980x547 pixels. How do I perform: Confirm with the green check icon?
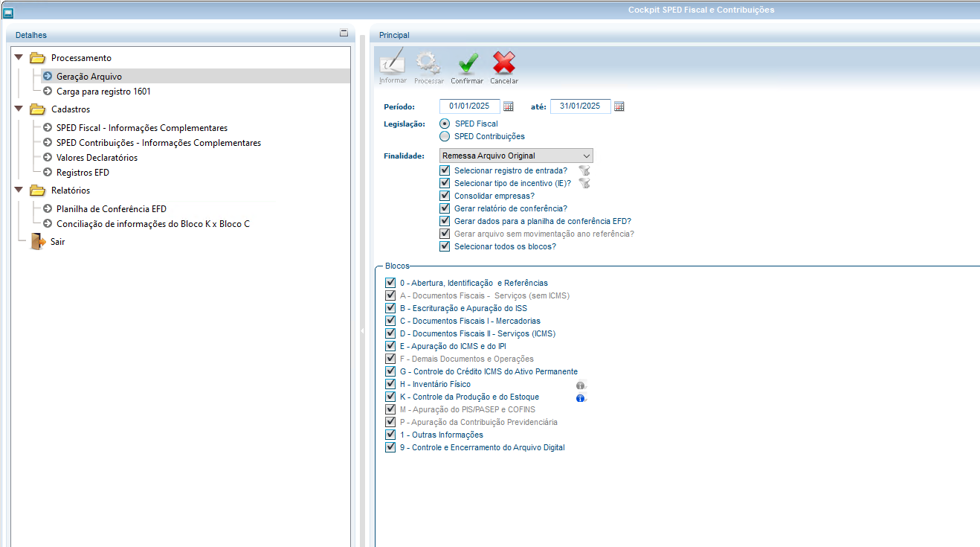tap(467, 63)
